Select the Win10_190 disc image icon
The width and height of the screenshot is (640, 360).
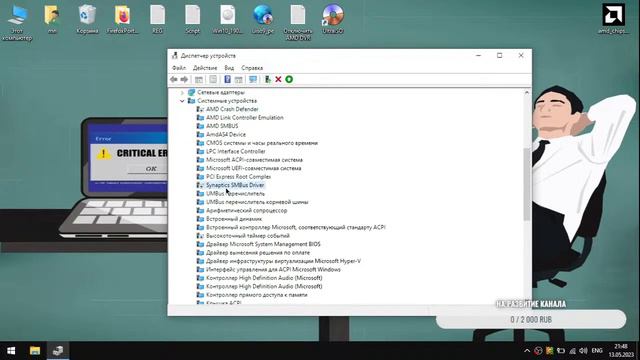(x=227, y=20)
